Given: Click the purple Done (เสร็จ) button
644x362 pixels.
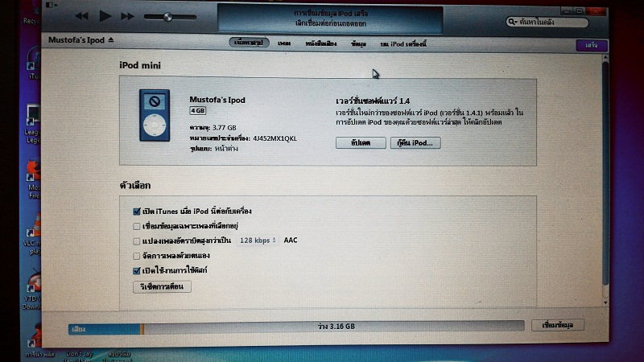Looking at the screenshot, I should point(592,45).
